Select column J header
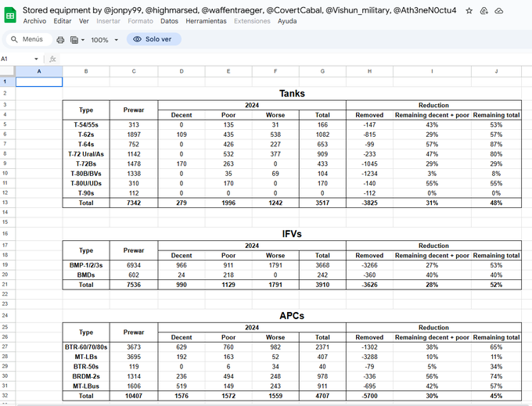 [x=496, y=71]
